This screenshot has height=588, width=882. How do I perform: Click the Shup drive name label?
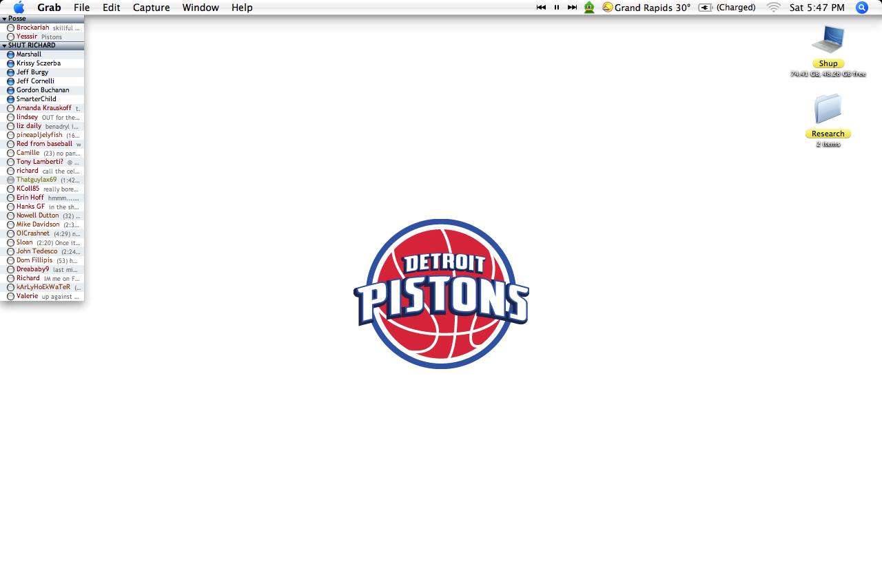point(828,63)
